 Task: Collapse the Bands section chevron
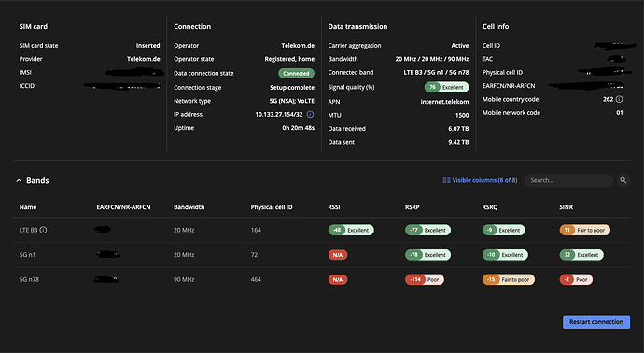[x=19, y=180]
